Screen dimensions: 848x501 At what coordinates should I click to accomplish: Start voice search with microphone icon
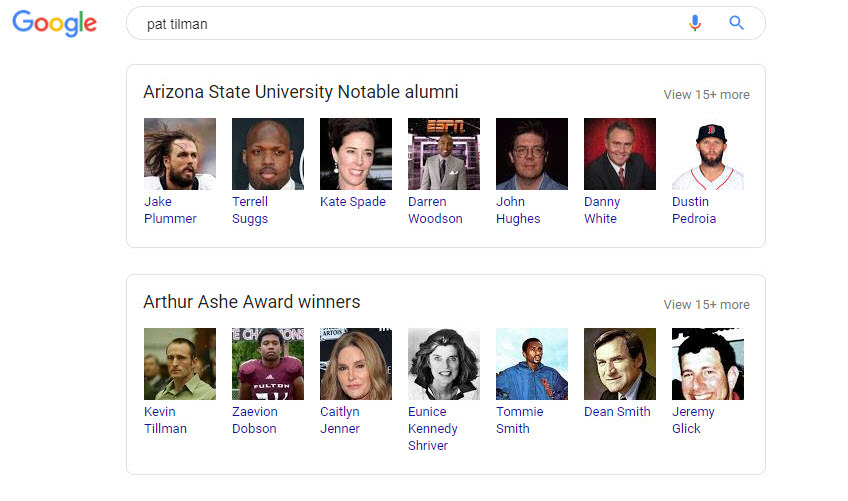695,23
